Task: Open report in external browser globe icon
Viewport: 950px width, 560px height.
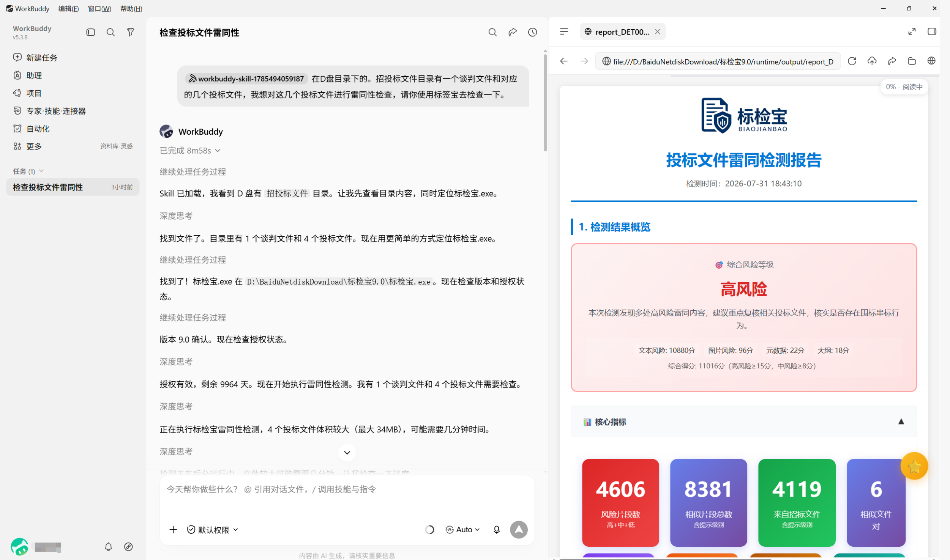Action: [x=931, y=61]
